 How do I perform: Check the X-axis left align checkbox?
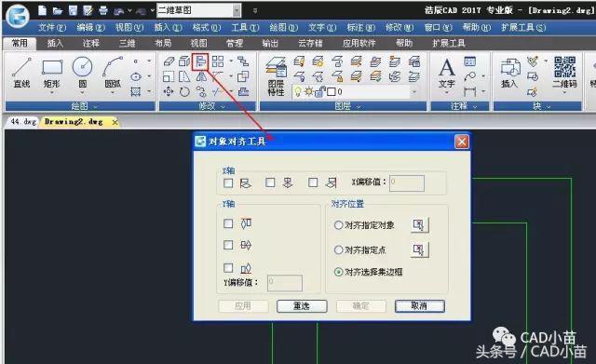point(228,183)
